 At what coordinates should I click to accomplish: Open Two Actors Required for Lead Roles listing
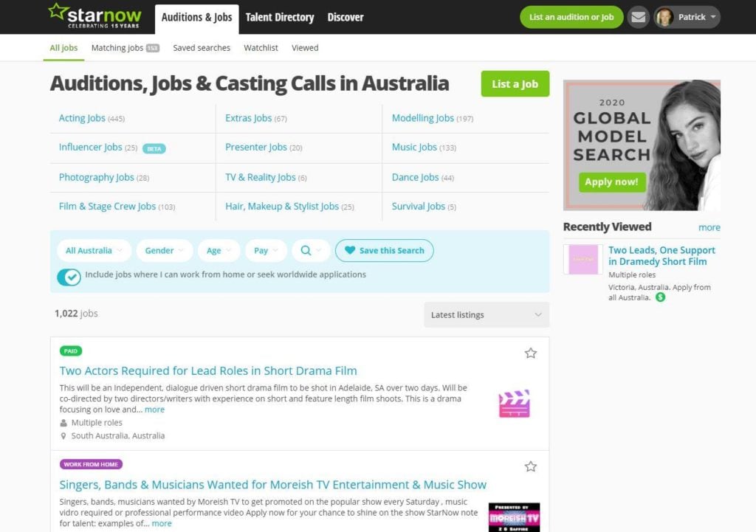208,370
